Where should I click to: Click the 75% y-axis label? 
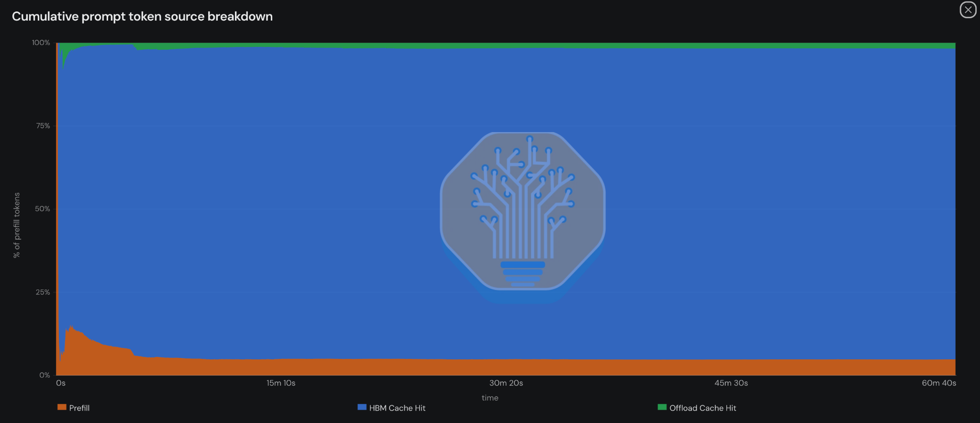(43, 126)
